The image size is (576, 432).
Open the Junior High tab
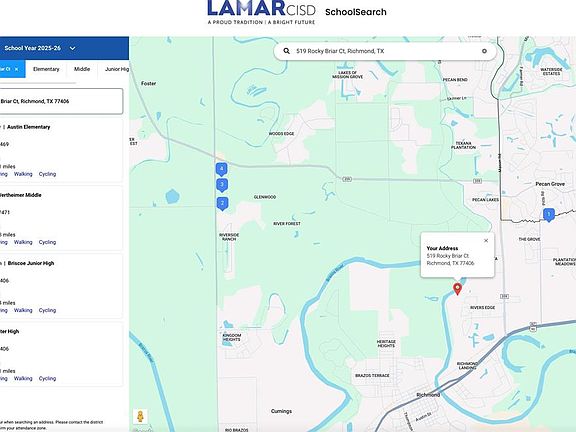117,69
